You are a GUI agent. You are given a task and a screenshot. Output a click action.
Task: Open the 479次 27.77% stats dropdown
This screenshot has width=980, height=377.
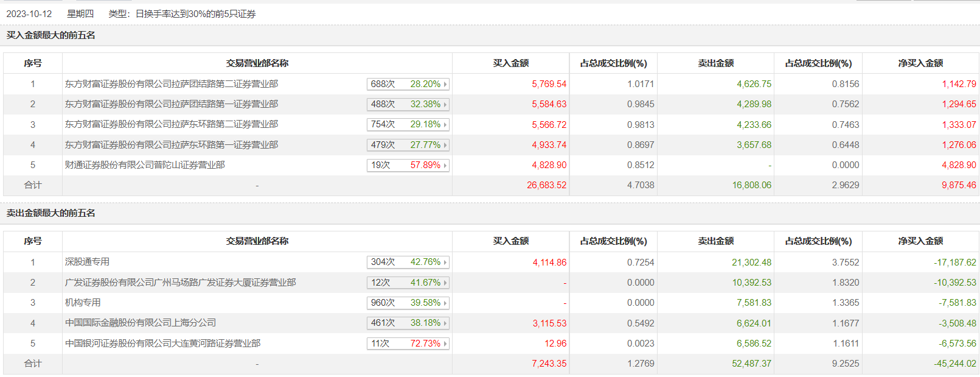pyautogui.click(x=408, y=145)
